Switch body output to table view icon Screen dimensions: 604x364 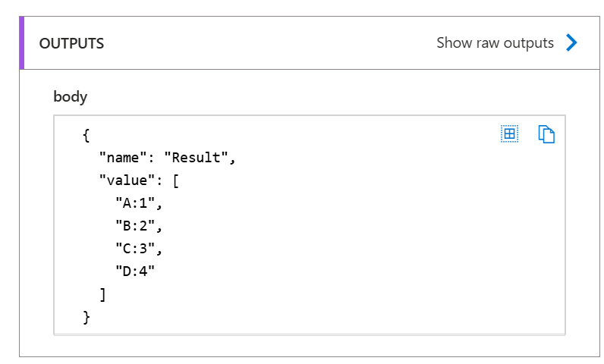[509, 134]
